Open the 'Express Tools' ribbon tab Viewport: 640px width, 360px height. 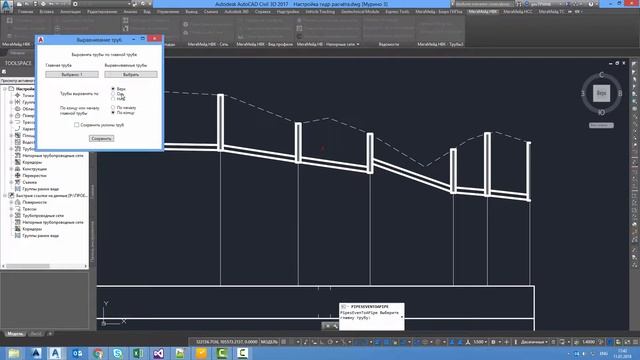[x=397, y=12]
